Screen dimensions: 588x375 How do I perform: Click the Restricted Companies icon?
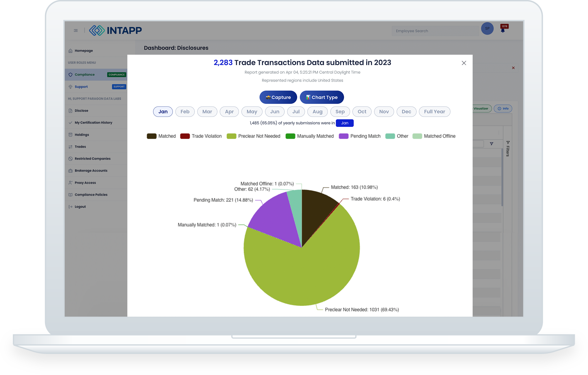coord(70,159)
